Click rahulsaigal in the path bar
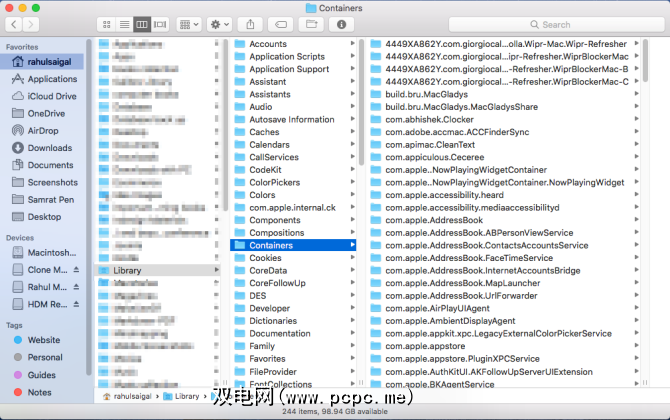 coord(127,397)
